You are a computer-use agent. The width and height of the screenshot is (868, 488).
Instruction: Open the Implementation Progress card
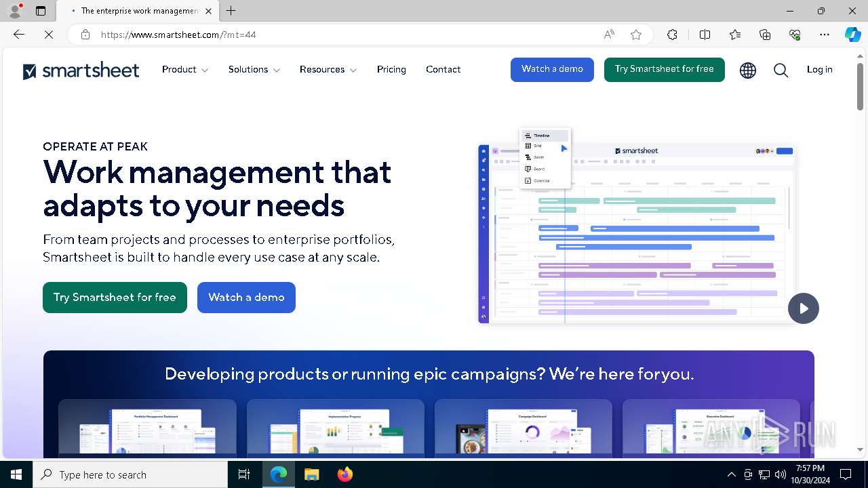click(x=336, y=428)
